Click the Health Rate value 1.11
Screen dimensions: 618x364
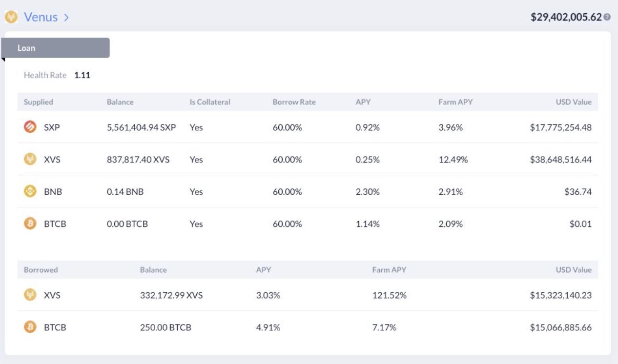[x=82, y=75]
